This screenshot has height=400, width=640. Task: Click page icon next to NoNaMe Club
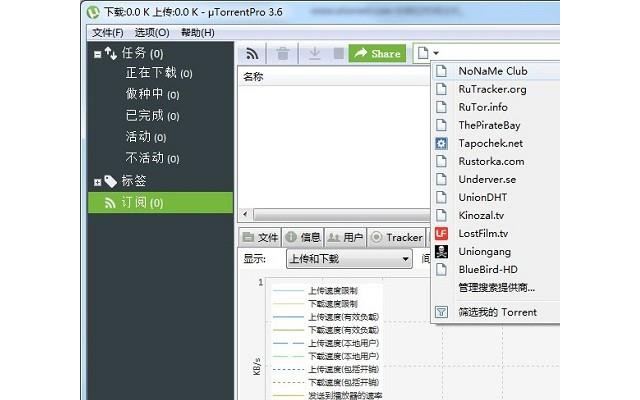tap(441, 71)
